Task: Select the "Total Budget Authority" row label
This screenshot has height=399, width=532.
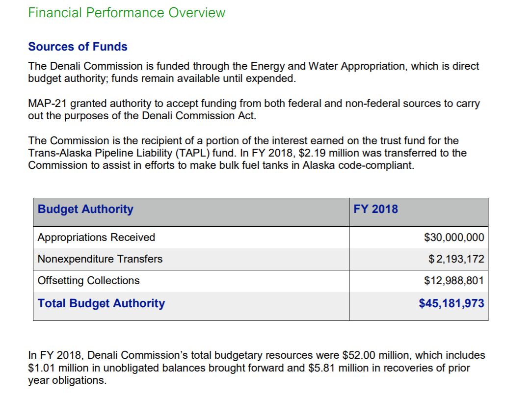Action: click(x=102, y=303)
